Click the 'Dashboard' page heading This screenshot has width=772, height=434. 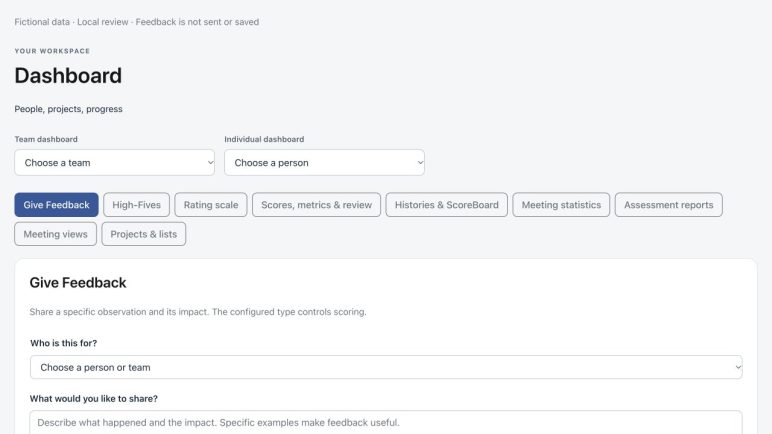[x=68, y=75]
